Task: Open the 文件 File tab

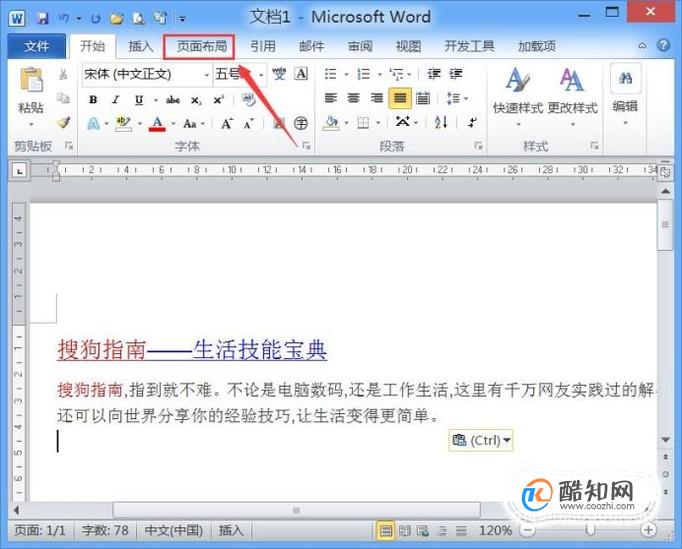Action: click(x=37, y=46)
